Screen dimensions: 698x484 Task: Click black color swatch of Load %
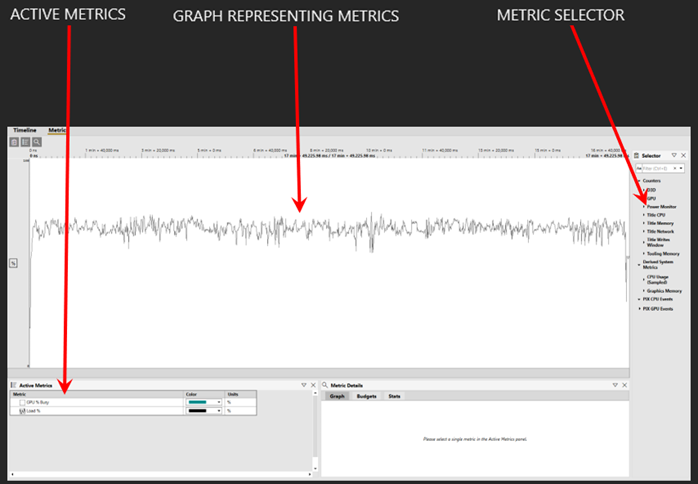pos(198,411)
